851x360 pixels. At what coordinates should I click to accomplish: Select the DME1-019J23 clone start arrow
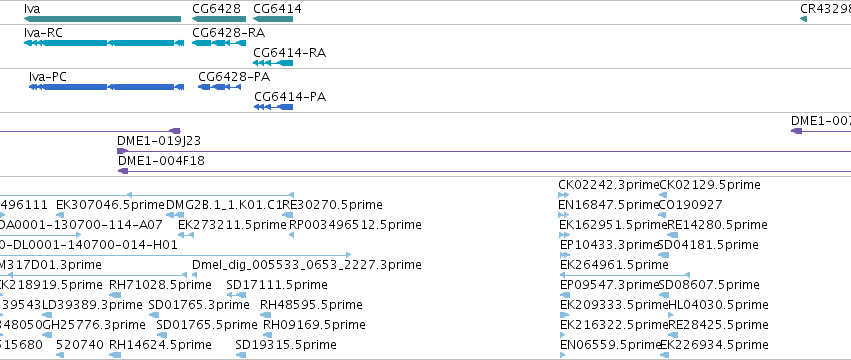(122, 151)
